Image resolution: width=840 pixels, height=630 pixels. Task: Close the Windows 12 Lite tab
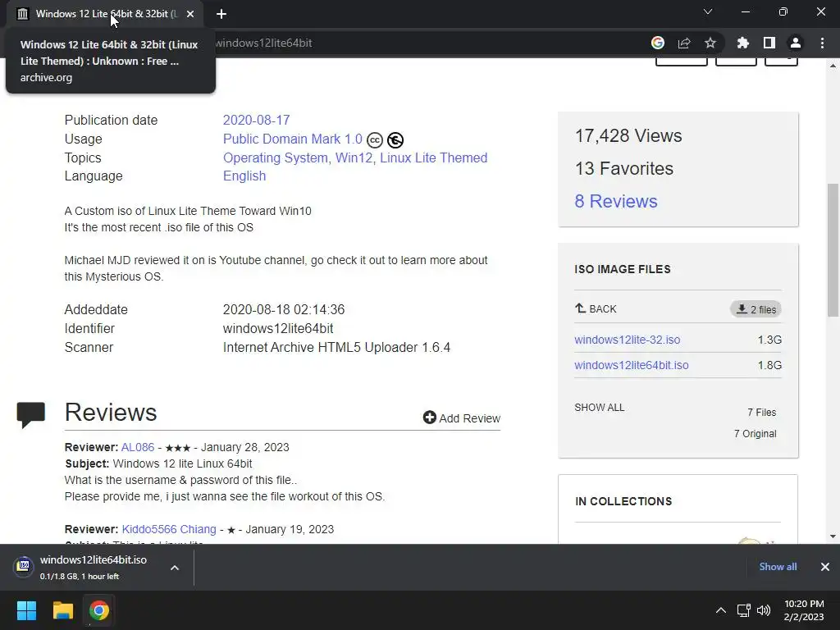pyautogui.click(x=190, y=14)
